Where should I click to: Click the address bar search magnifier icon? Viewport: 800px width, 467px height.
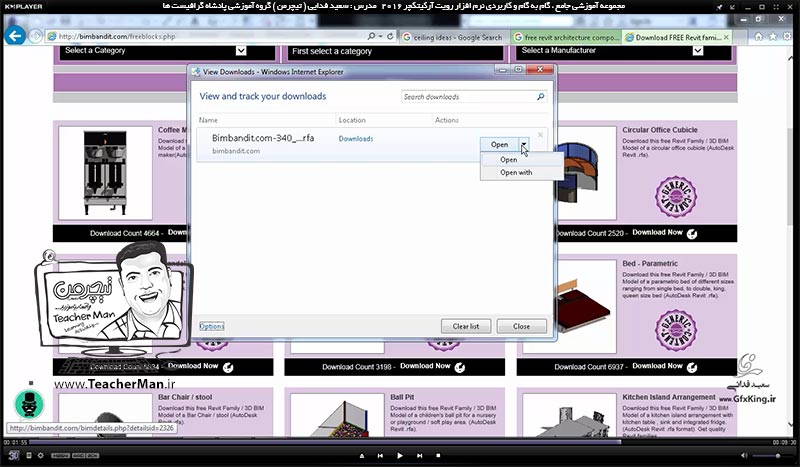coord(371,36)
